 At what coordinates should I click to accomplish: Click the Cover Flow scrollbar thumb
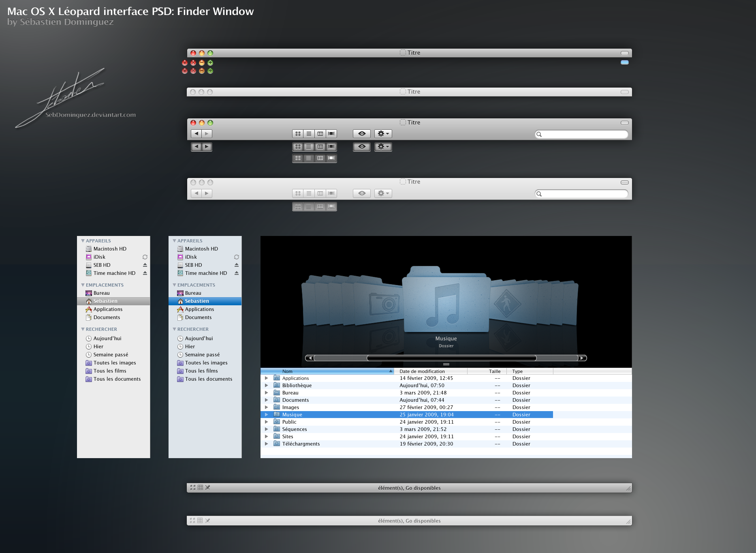point(452,358)
